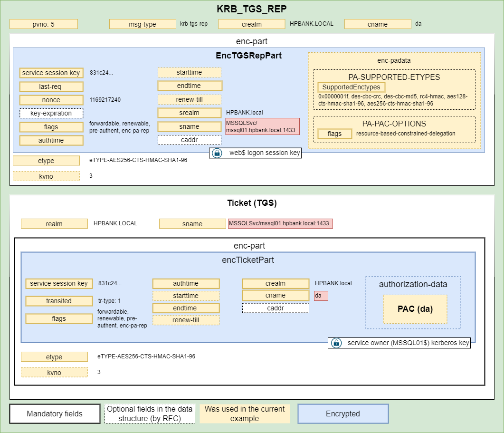
Task: Click the msg-type field box
Action: click(143, 24)
